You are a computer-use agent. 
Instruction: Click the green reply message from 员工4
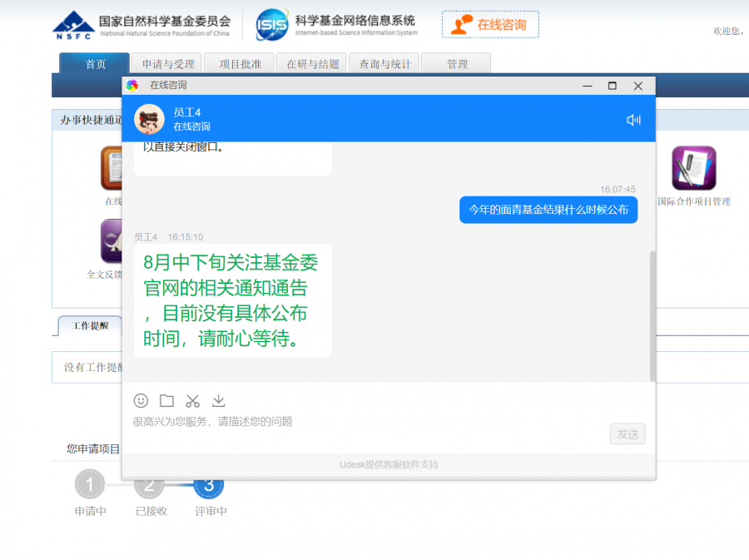click(233, 300)
